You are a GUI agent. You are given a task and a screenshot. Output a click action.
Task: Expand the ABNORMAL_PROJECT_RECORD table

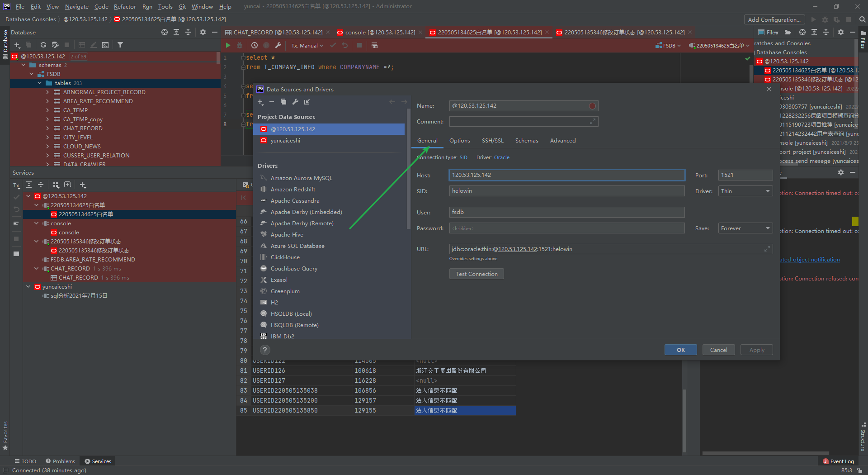(x=48, y=92)
